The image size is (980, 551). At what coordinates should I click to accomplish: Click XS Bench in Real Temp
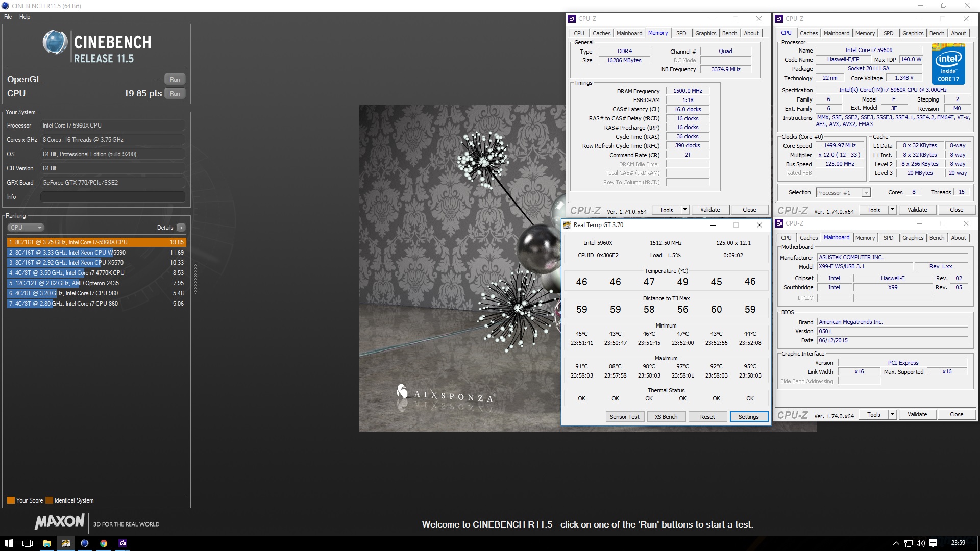[x=666, y=417]
